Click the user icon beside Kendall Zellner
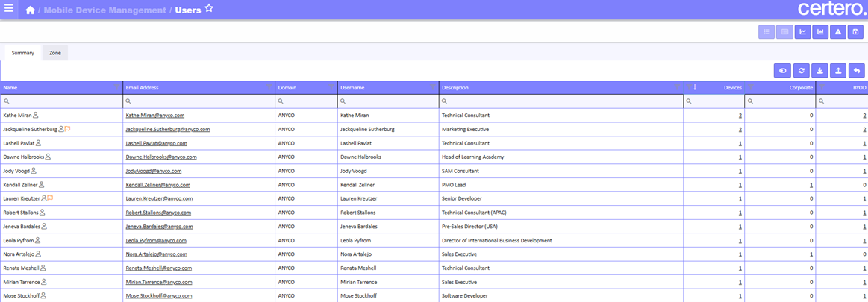 (41, 184)
